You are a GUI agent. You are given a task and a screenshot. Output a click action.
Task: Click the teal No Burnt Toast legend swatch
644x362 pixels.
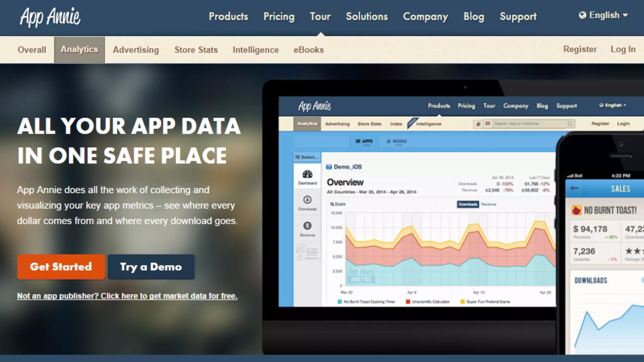point(340,302)
